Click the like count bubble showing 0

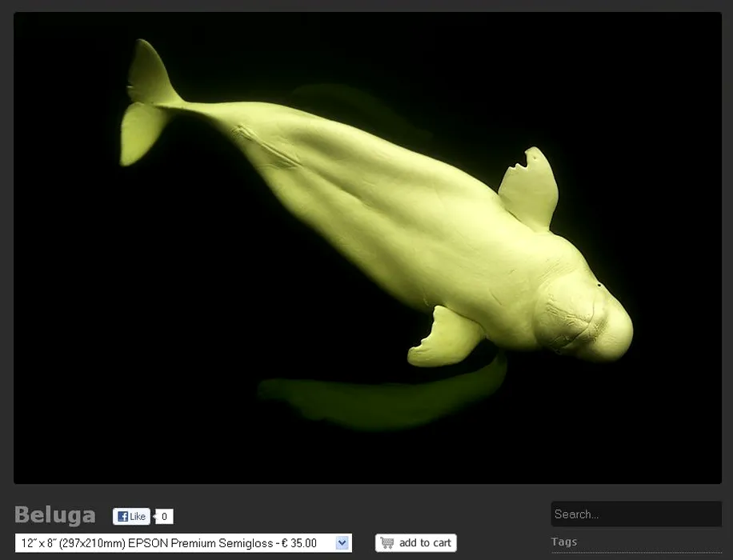(164, 517)
